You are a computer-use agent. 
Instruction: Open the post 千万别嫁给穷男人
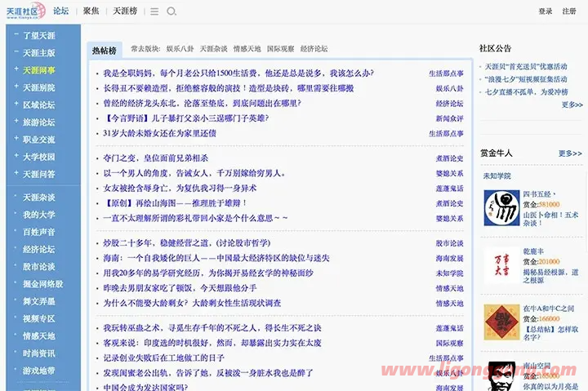tap(194, 173)
